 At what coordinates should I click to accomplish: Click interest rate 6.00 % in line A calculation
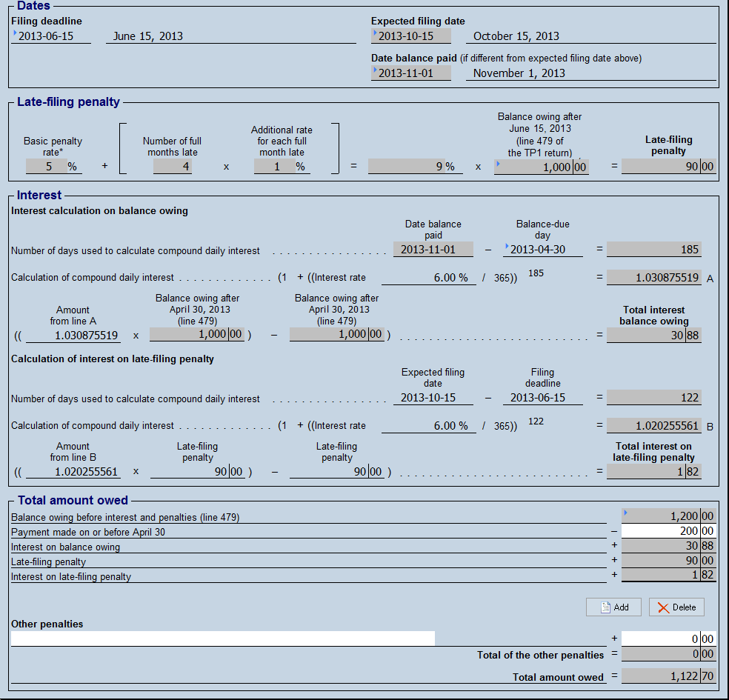(x=429, y=278)
